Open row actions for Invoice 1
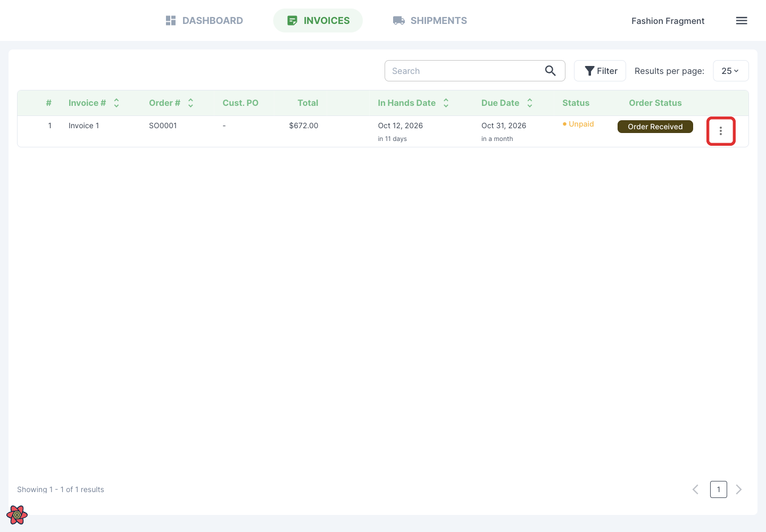This screenshot has height=532, width=766. [x=721, y=131]
